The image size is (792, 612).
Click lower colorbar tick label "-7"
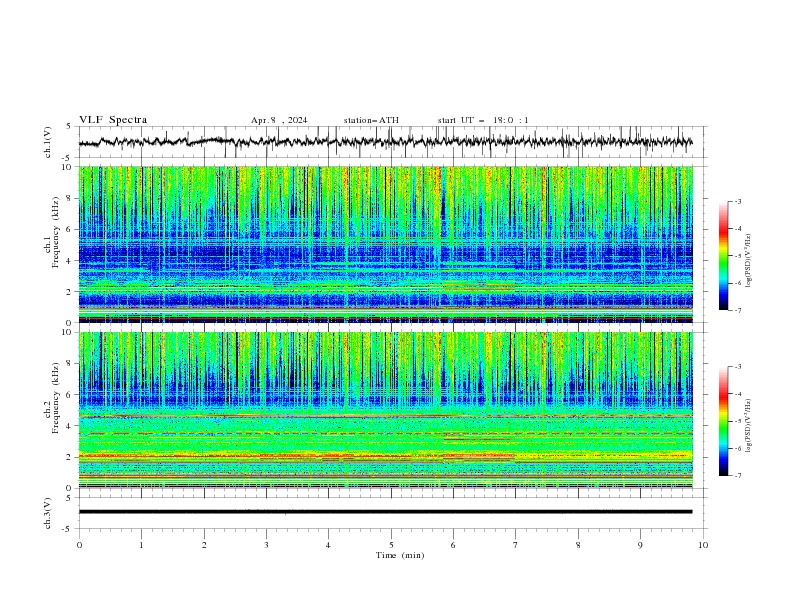point(737,476)
